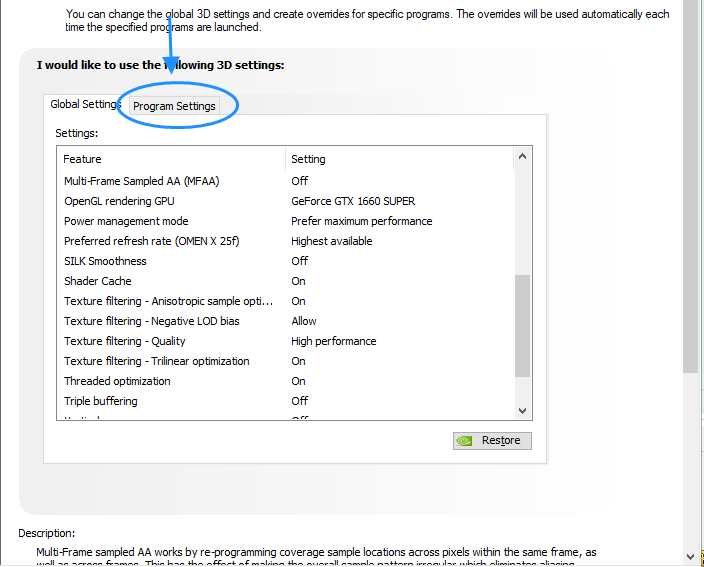Select Multi-Frame Sampled AA (MFAA) feature
The image size is (704, 567).
pyautogui.click(x=141, y=181)
